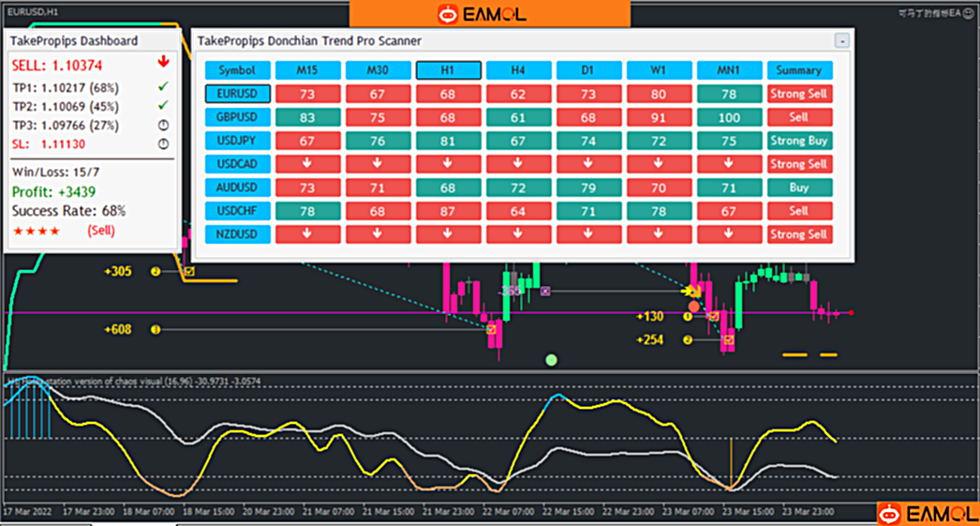
Task: Click USDJPY Strong Buy summary cell
Action: pyautogui.click(x=799, y=141)
